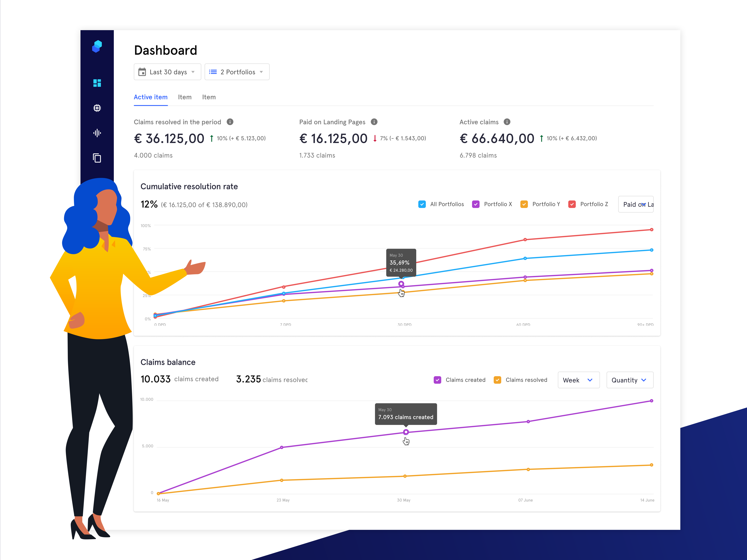Click info icon next to Active claims
747x560 pixels.
(x=507, y=122)
